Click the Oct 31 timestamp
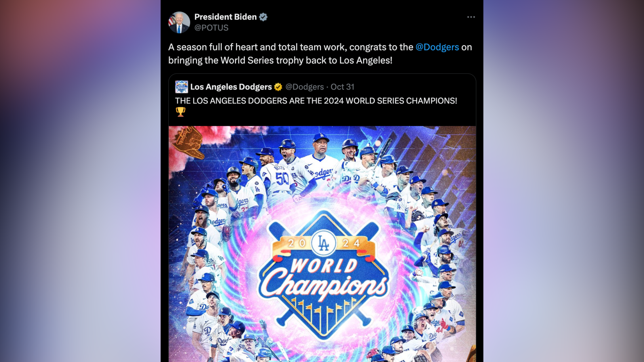Screen dimensions: 644x362 click(342, 87)
